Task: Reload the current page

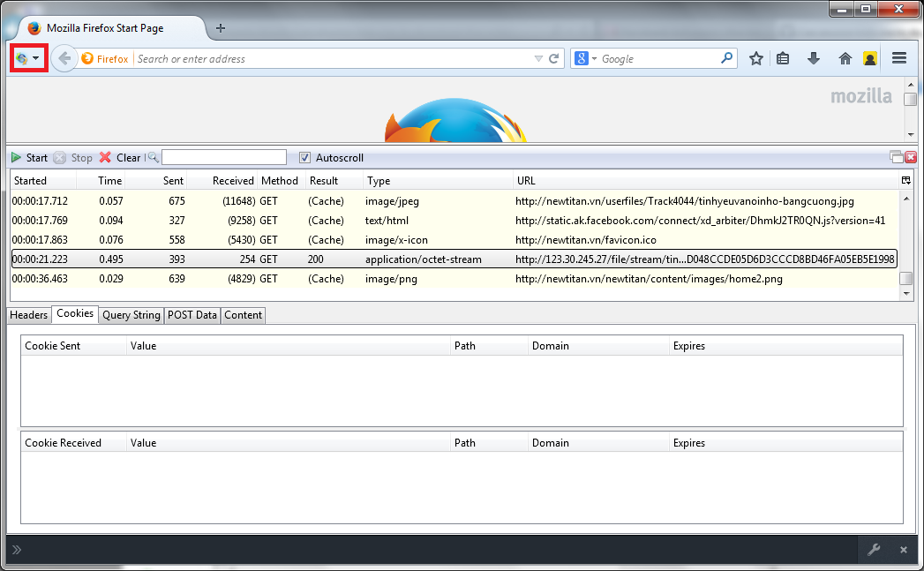Action: pos(554,59)
